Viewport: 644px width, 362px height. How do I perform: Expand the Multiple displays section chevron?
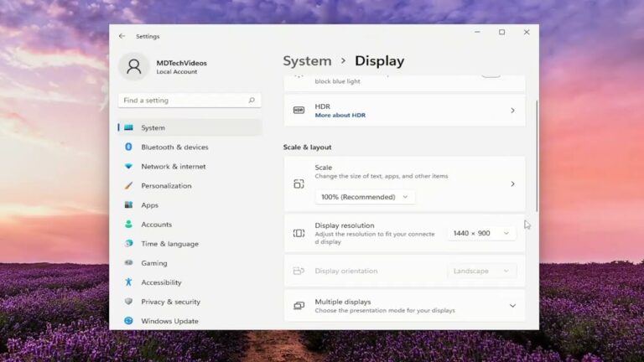click(512, 306)
